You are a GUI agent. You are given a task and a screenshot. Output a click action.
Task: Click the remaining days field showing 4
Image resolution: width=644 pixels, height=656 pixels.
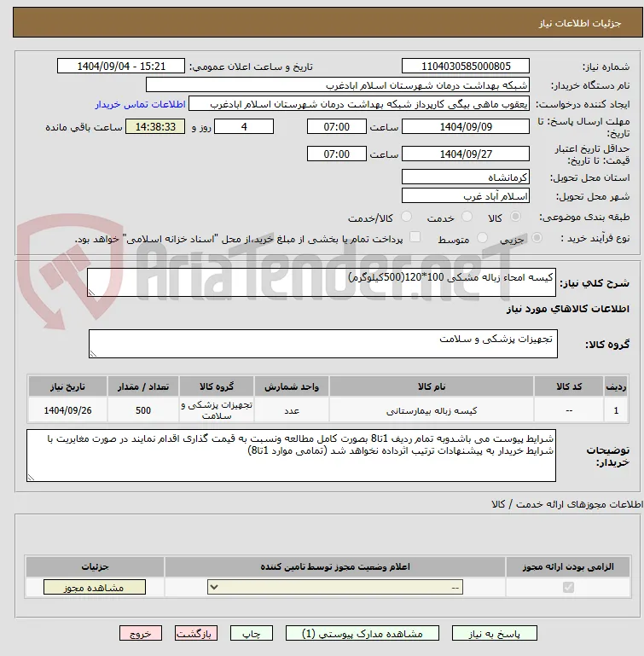[244, 127]
